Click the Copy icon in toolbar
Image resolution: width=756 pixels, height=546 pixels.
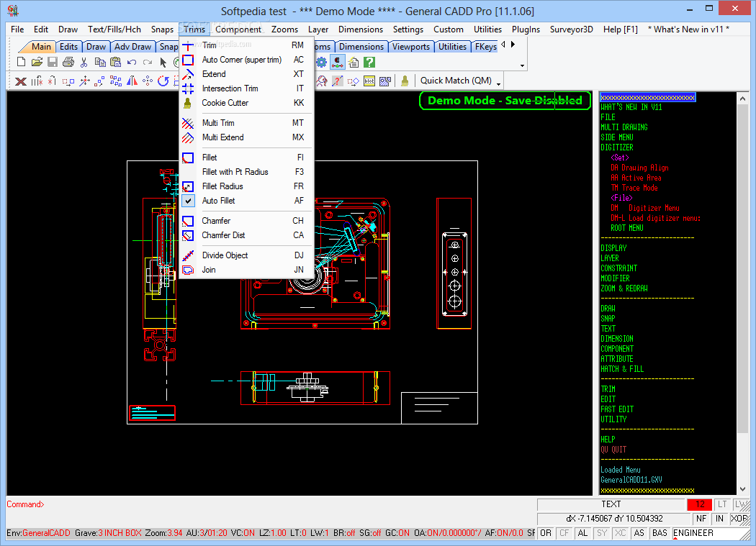(x=100, y=62)
